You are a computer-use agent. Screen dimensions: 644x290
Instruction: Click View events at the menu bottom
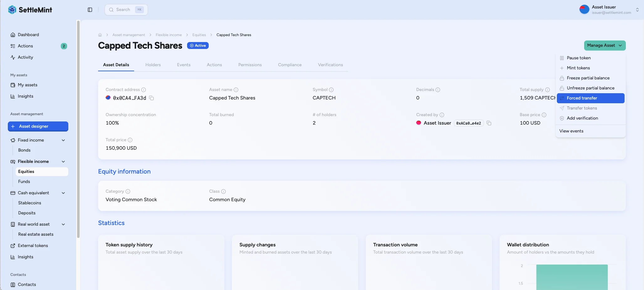click(571, 131)
